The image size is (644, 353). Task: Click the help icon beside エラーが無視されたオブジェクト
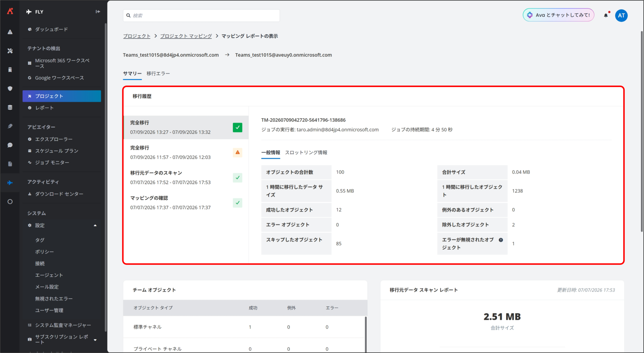pyautogui.click(x=501, y=240)
